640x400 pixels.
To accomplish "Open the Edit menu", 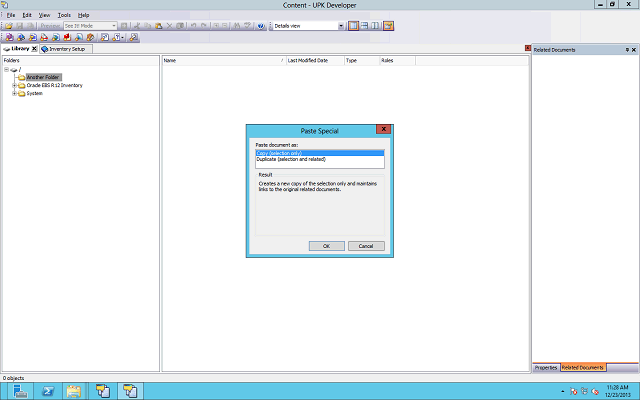I will [27, 15].
